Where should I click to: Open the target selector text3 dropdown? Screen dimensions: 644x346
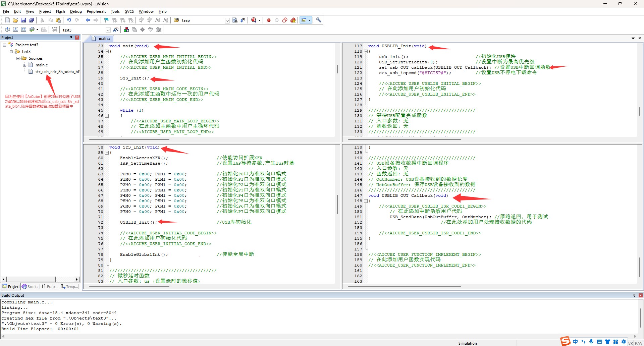click(x=108, y=30)
